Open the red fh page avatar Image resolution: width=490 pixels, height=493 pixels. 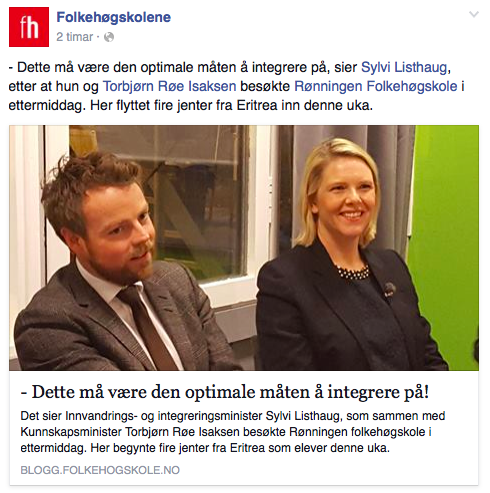(29, 27)
